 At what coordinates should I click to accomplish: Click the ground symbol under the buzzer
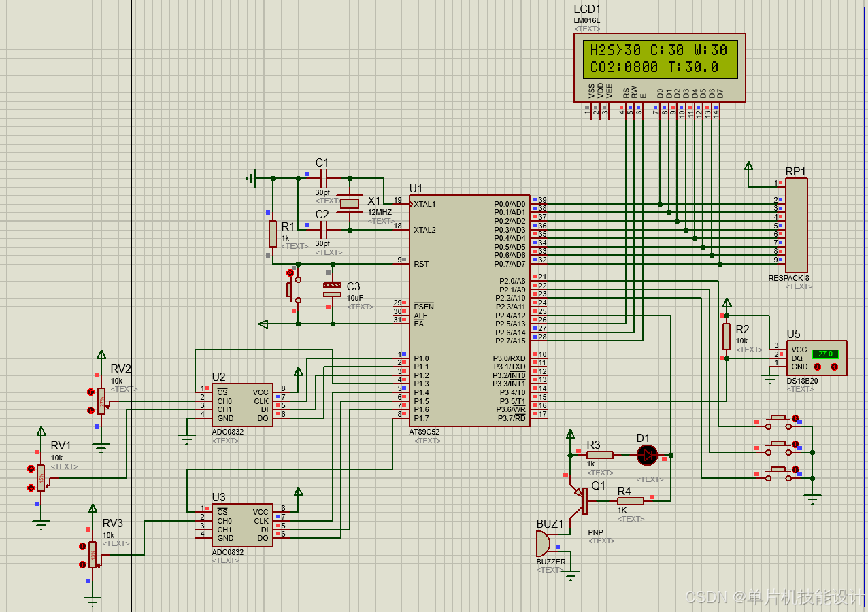pos(571,575)
